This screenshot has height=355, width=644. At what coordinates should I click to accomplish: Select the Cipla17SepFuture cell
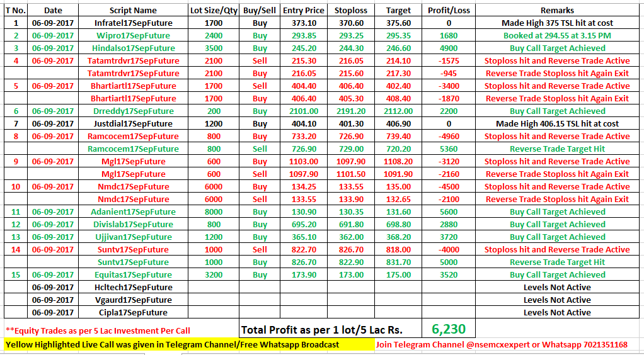[x=133, y=312]
